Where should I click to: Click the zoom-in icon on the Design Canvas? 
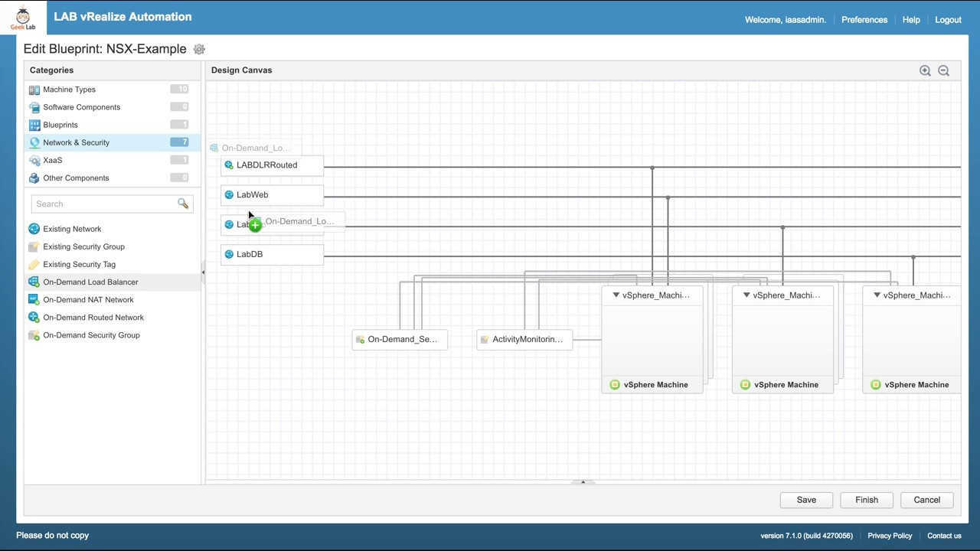925,70
